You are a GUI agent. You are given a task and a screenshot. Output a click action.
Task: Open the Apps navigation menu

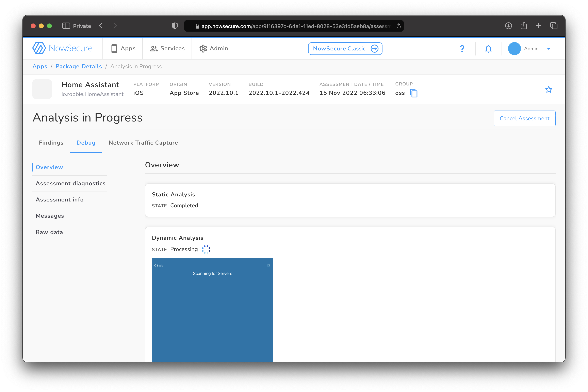[123, 49]
